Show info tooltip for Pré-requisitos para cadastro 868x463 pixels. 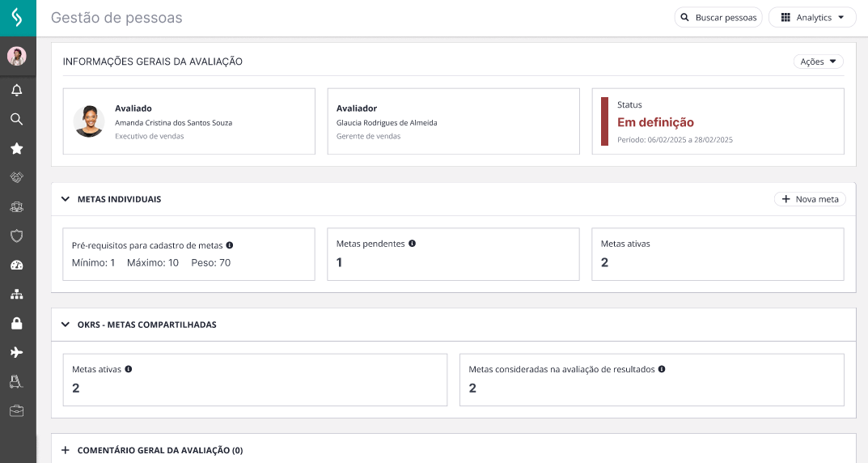[229, 244]
